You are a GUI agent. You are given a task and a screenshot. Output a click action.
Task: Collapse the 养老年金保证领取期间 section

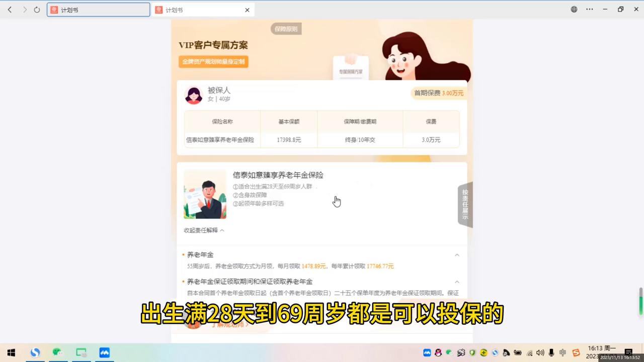(x=457, y=282)
